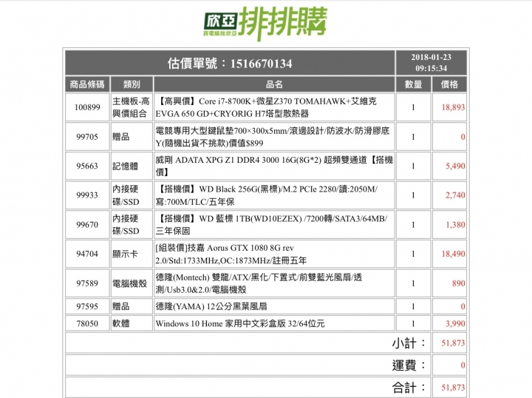
Task: Click price 18,893
Action: (x=453, y=107)
